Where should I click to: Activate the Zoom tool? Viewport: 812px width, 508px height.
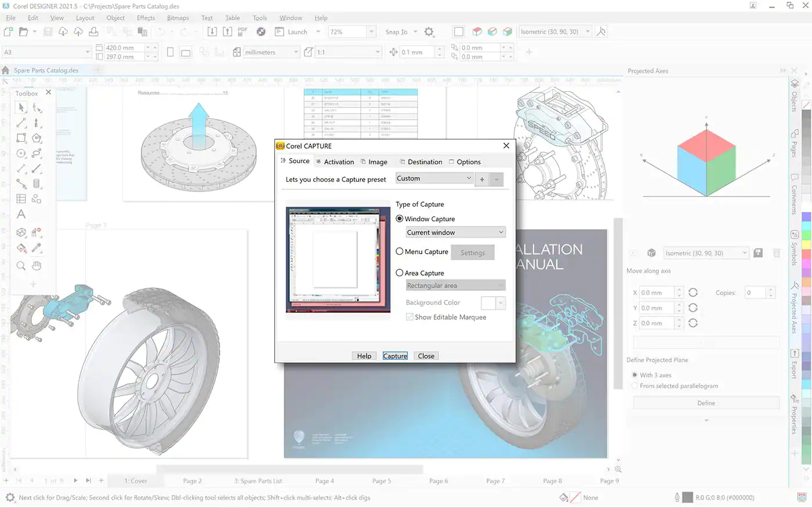21,265
